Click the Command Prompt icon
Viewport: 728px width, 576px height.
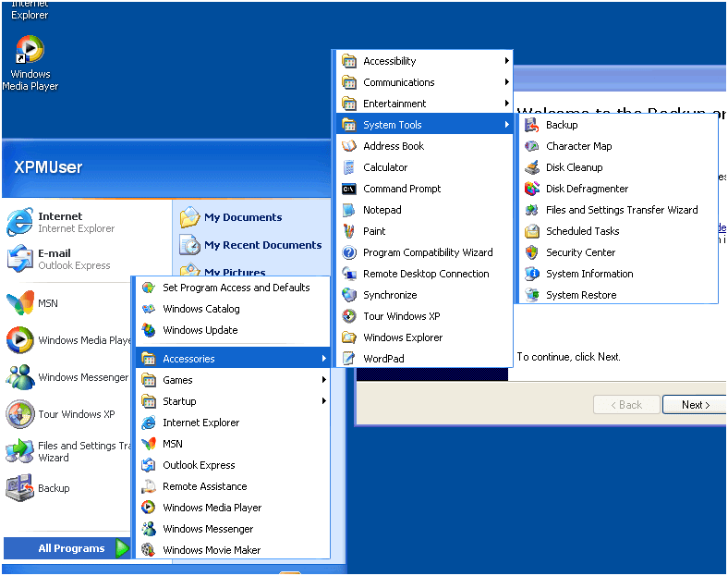click(349, 189)
